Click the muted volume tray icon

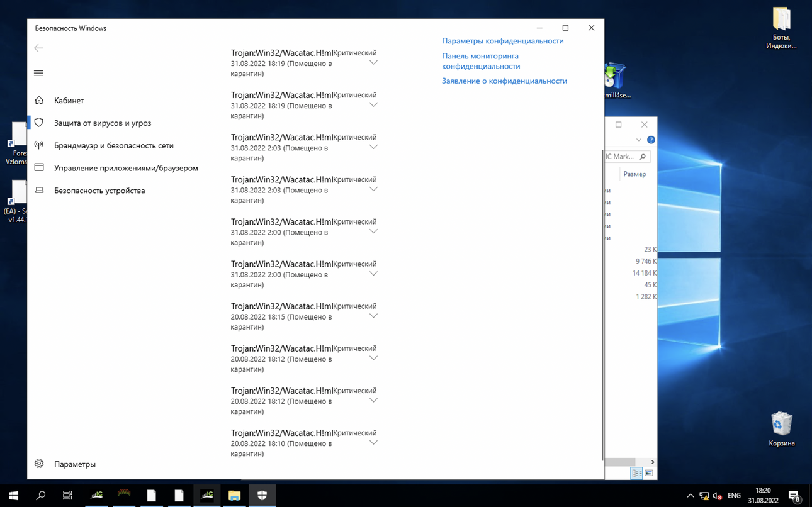click(x=718, y=496)
